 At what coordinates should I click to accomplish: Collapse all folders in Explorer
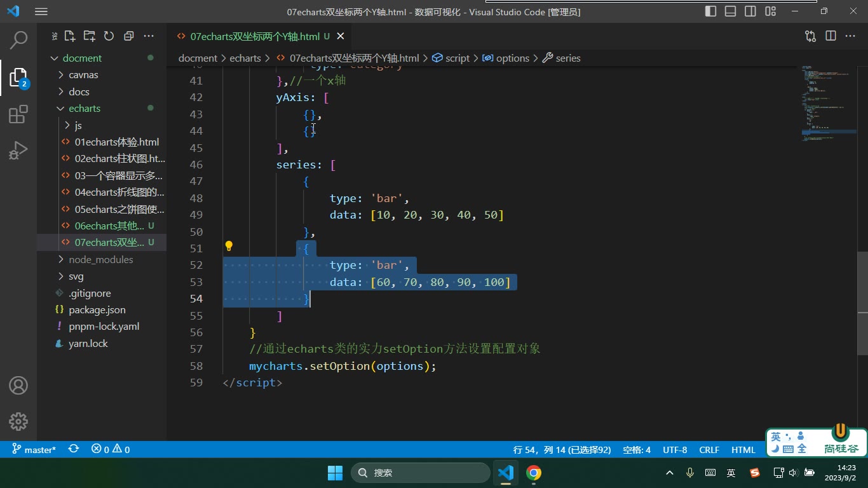[x=129, y=36]
